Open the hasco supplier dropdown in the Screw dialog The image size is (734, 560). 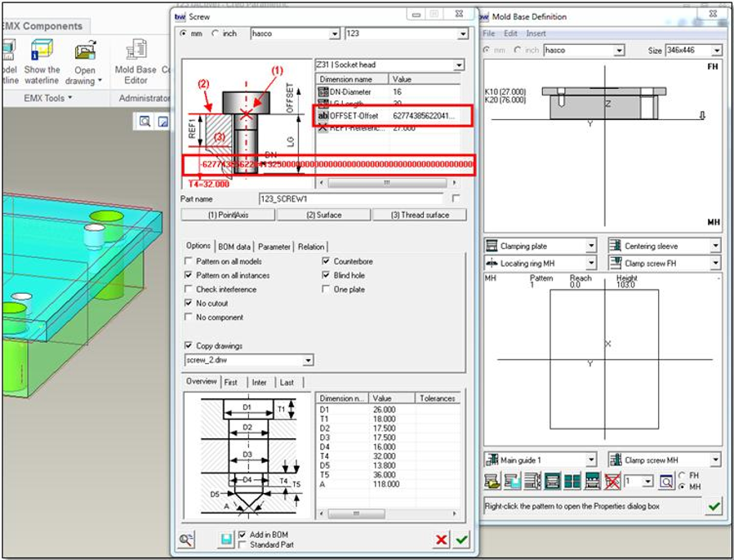click(x=334, y=33)
